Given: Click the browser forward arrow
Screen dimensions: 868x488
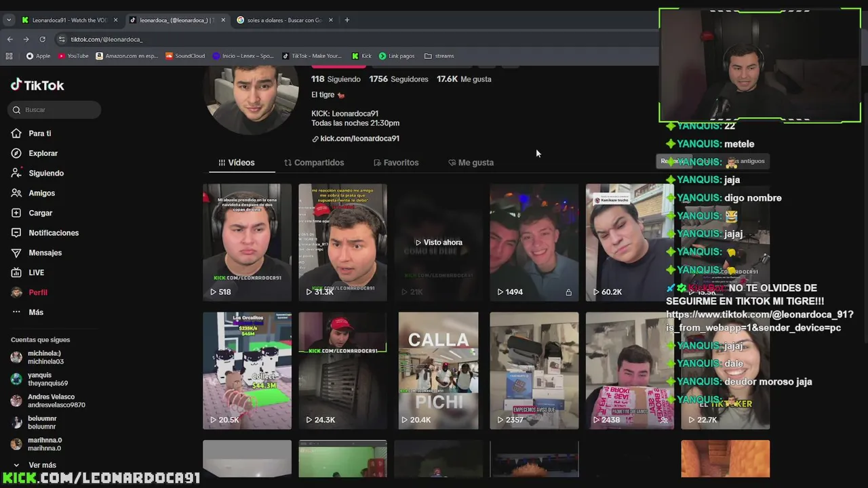Looking at the screenshot, I should pyautogui.click(x=26, y=39).
